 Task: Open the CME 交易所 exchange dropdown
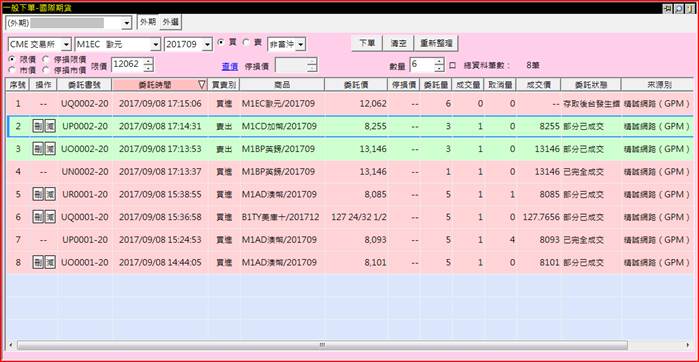click(x=66, y=44)
